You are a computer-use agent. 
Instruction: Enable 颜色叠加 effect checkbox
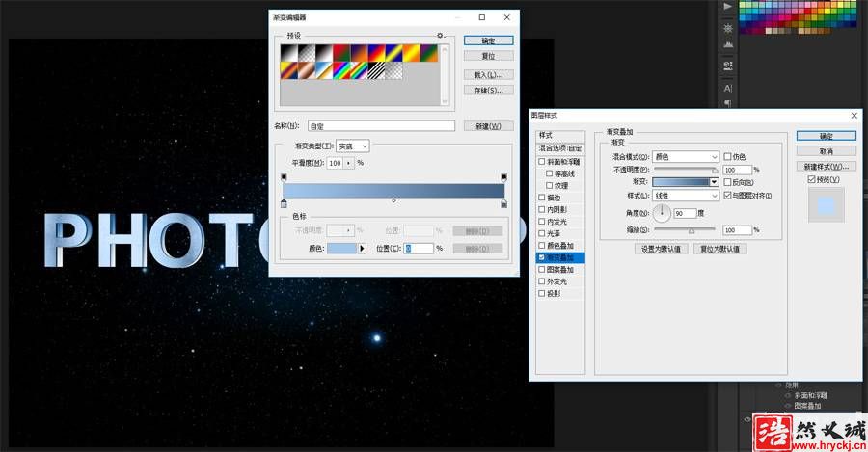(542, 245)
